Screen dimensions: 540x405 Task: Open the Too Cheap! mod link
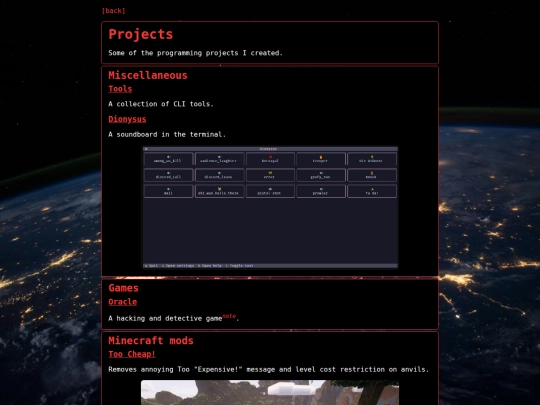(132, 354)
